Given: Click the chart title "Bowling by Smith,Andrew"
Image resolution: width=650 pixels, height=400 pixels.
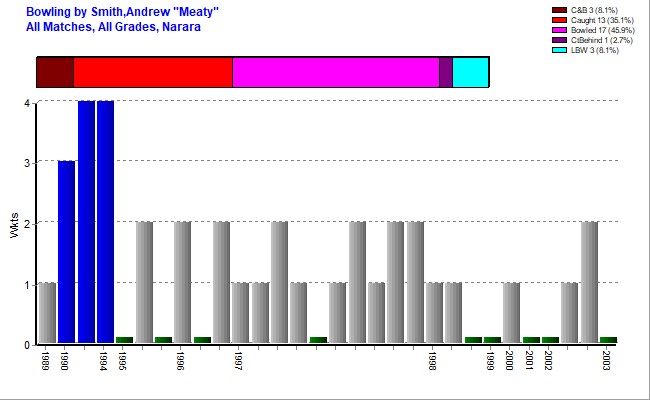Looking at the screenshot, I should [x=122, y=12].
